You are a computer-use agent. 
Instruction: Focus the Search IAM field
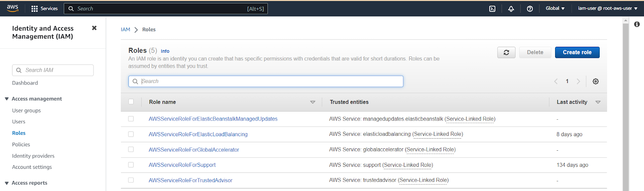tap(53, 70)
